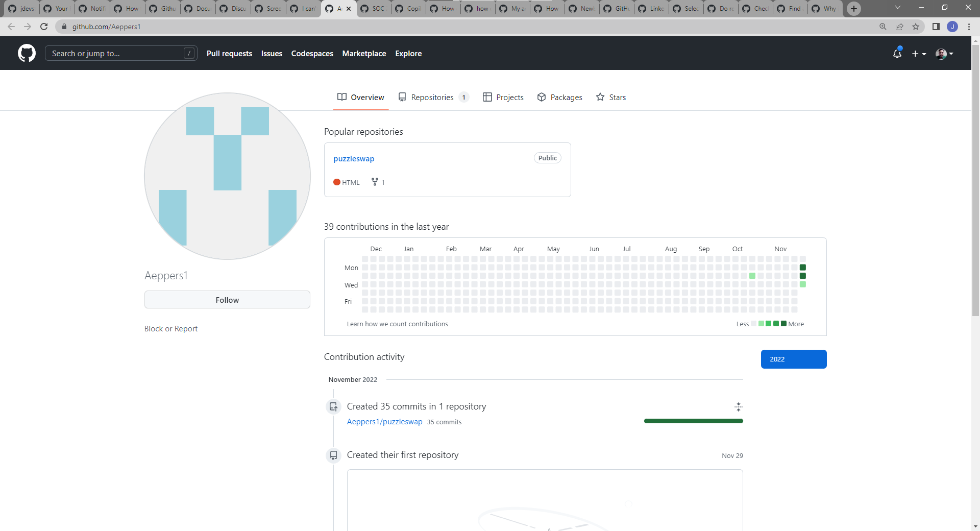
Task: Open the notifications bell
Action: (x=897, y=53)
